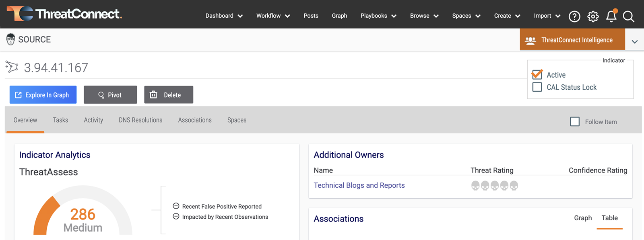Image resolution: width=644 pixels, height=240 pixels.
Task: Show Associations as Table view
Action: [x=610, y=218]
